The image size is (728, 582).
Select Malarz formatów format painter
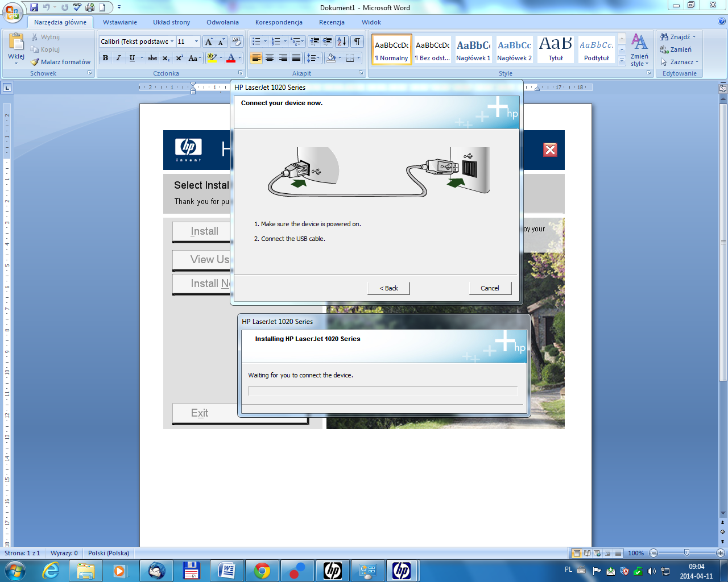(60, 62)
